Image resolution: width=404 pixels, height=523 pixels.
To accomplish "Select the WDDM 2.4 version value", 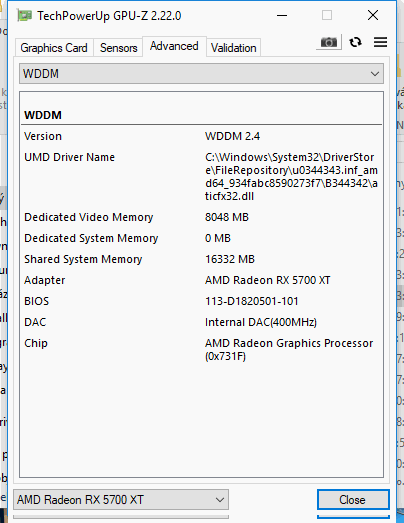I will click(233, 136).
